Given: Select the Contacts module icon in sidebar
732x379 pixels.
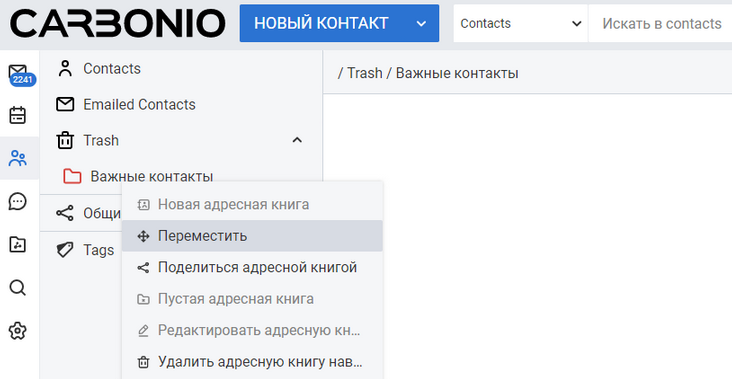Looking at the screenshot, I should pos(18,158).
